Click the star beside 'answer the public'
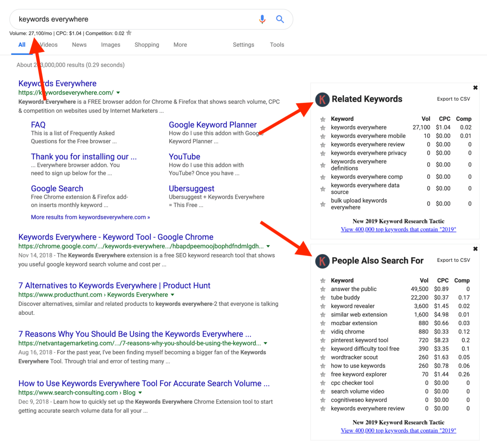The height and width of the screenshot is (448, 487). tap(323, 289)
